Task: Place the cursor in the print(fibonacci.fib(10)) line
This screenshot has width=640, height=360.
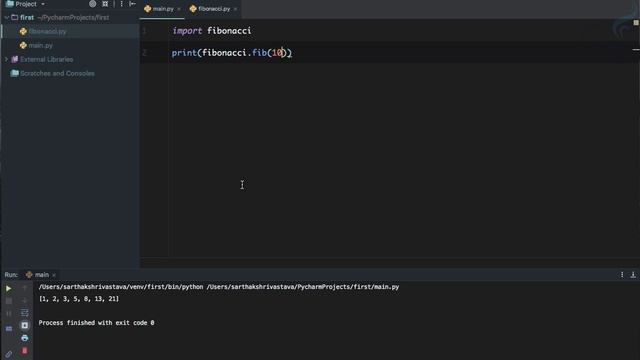Action: (x=231, y=53)
